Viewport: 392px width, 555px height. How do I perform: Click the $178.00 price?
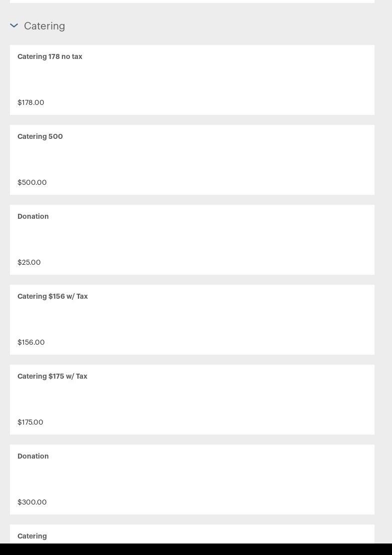[x=31, y=102]
